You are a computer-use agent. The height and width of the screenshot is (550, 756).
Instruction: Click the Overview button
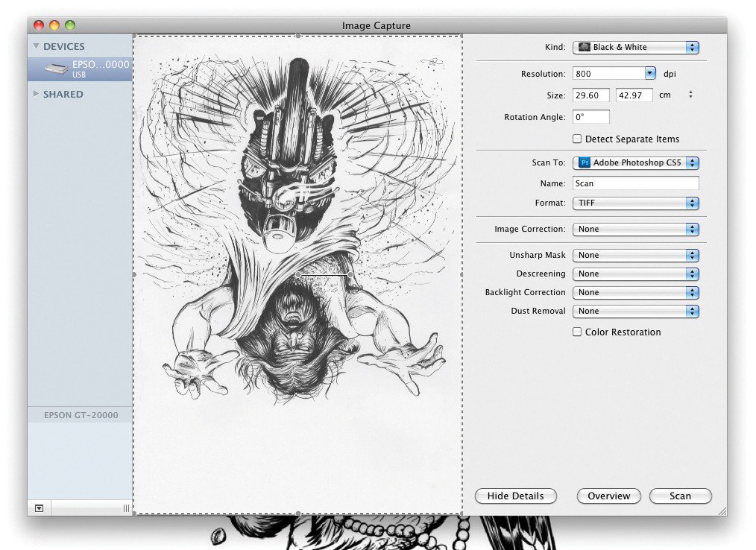click(x=608, y=496)
